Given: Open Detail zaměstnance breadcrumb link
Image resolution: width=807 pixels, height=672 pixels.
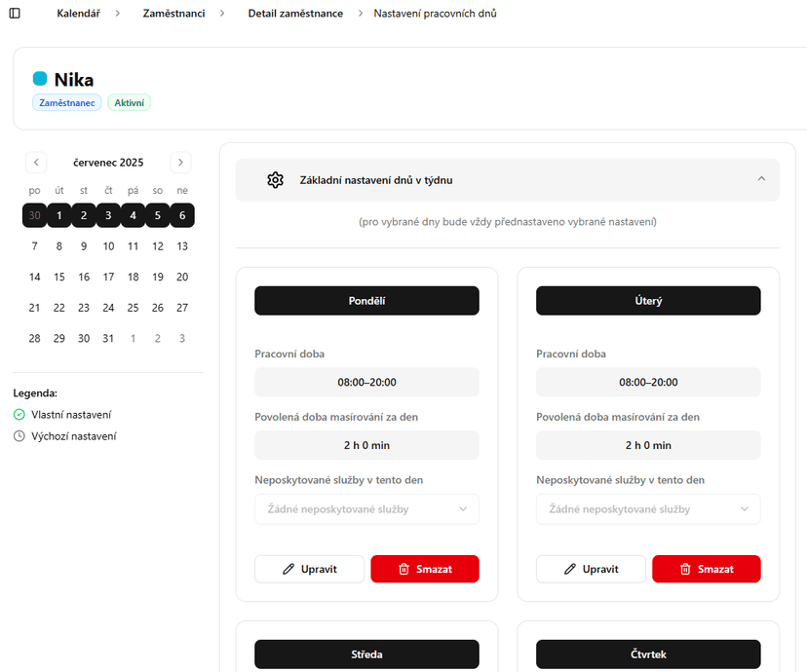Looking at the screenshot, I should (295, 14).
